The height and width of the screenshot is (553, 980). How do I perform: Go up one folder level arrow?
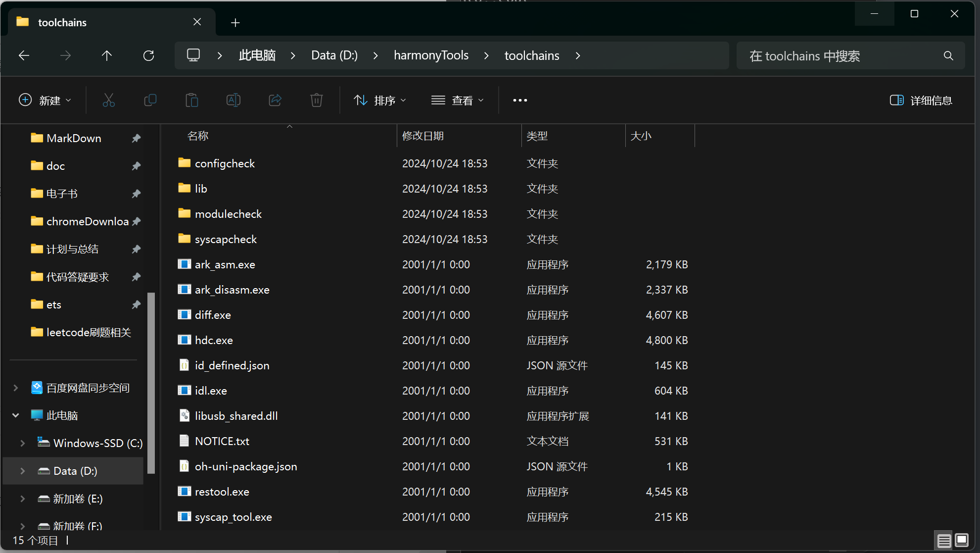click(107, 55)
